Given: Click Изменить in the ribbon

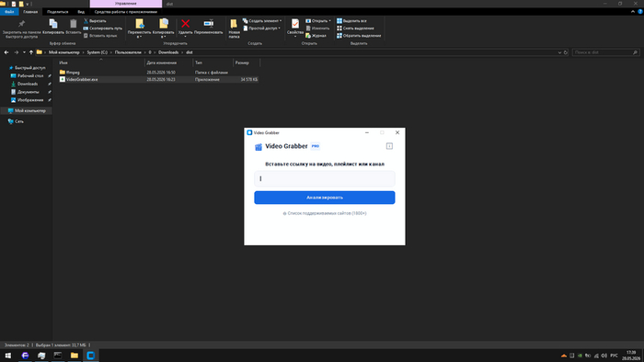Looking at the screenshot, I should [317, 28].
